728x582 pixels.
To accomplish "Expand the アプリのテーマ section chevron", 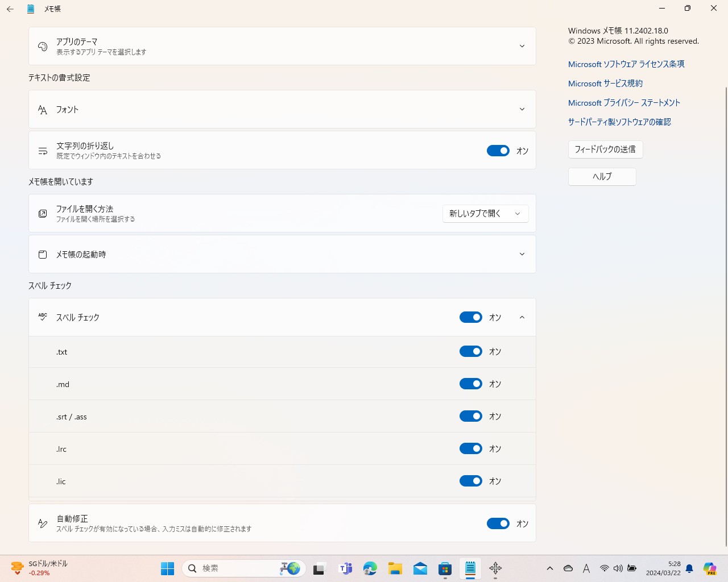I will 522,46.
